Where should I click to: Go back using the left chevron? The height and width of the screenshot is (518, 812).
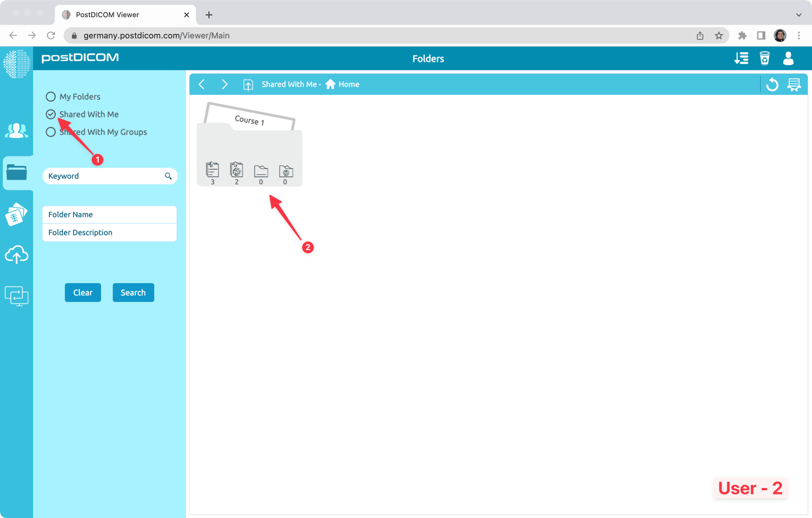click(202, 84)
